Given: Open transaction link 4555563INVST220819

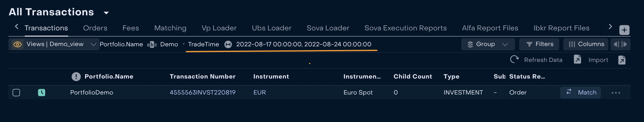Looking at the screenshot, I should coord(202,93).
